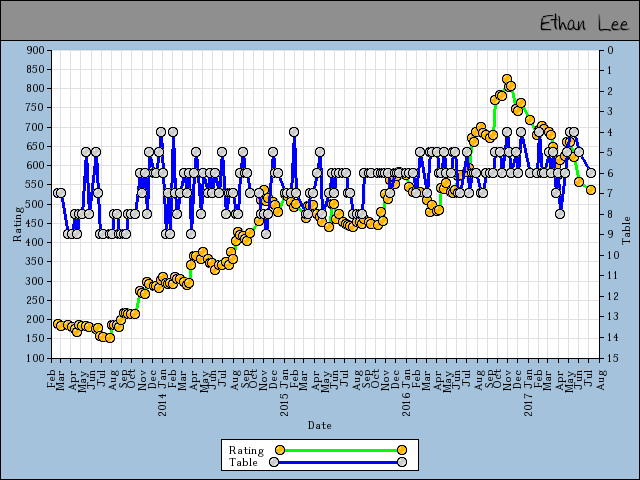Click the blue Table legend line
Image resolution: width=640 pixels, height=480 pixels.
[x=338, y=462]
